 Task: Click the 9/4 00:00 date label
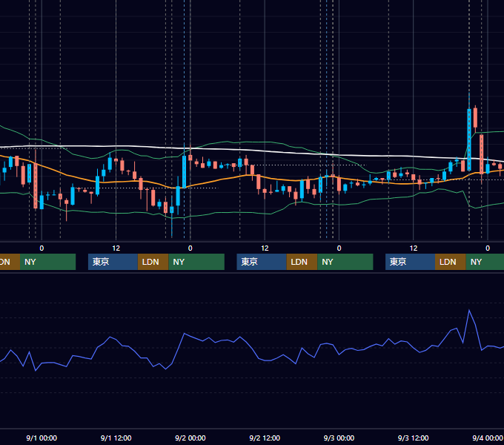[x=487, y=438]
